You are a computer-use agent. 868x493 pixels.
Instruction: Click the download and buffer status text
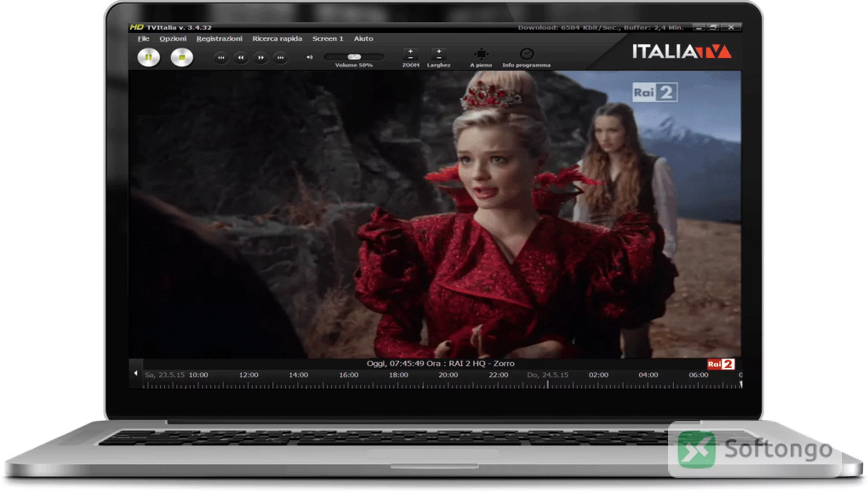600,28
